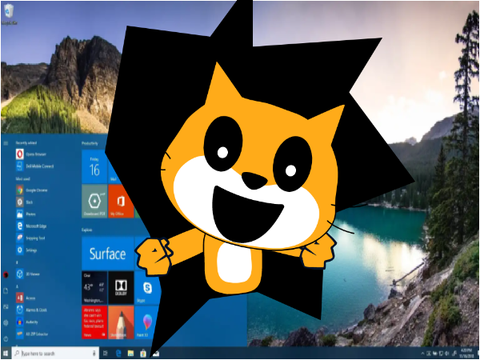Open the Recycle Bin on the desktop
The height and width of the screenshot is (360, 480).
[x=9, y=13]
